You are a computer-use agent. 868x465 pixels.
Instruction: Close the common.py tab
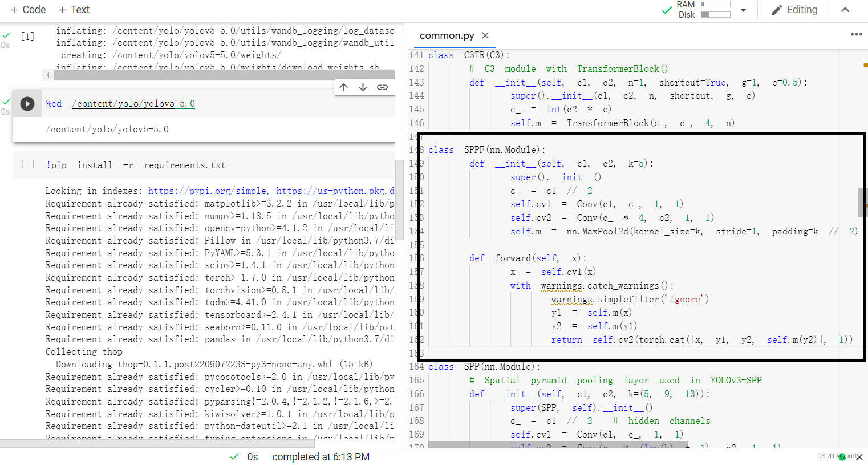[485, 35]
